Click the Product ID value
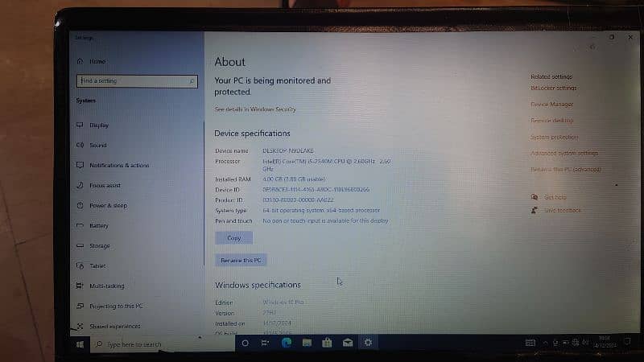Screen dimensions: 644x362 click(298, 200)
